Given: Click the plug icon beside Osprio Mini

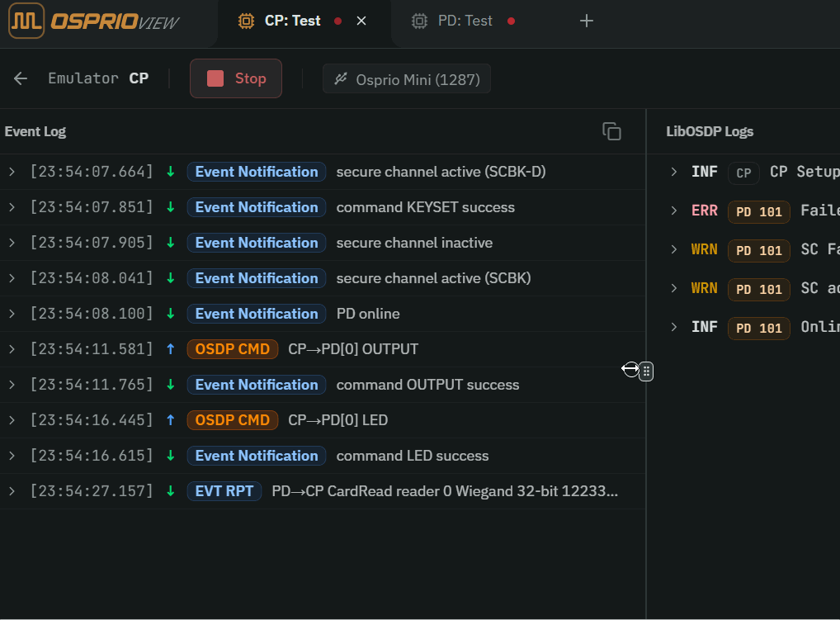Looking at the screenshot, I should coord(341,78).
